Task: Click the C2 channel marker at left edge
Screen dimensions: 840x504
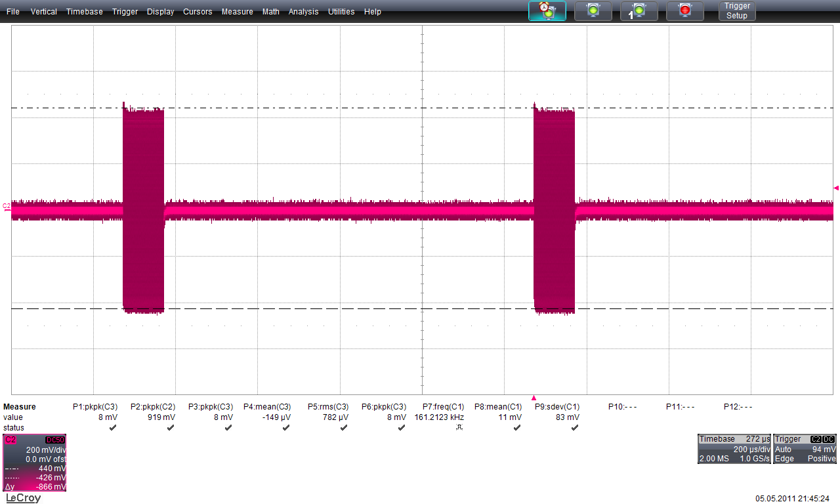Action: [x=7, y=206]
